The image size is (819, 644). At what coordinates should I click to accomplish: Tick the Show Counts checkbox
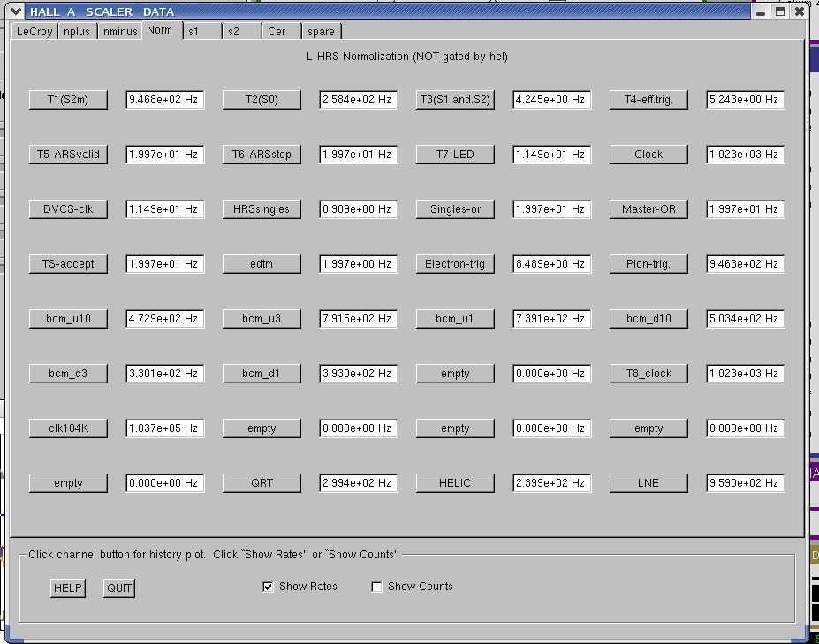pos(376,587)
